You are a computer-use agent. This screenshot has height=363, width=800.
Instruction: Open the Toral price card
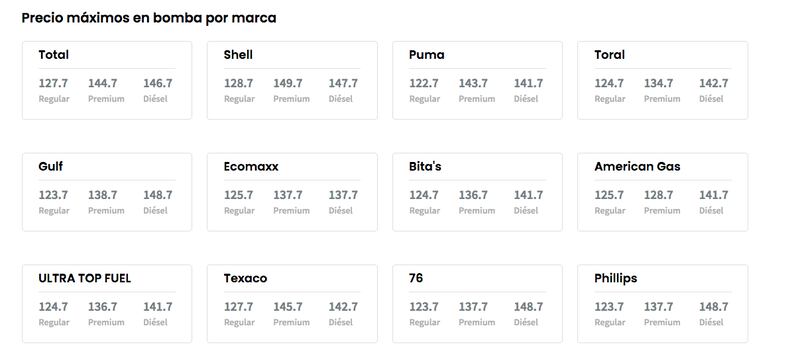tap(662, 81)
